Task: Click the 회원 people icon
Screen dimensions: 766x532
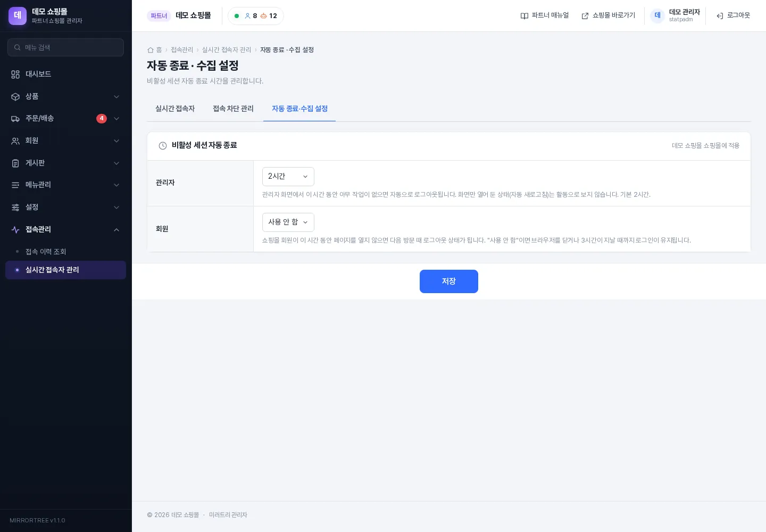Action: tap(15, 141)
